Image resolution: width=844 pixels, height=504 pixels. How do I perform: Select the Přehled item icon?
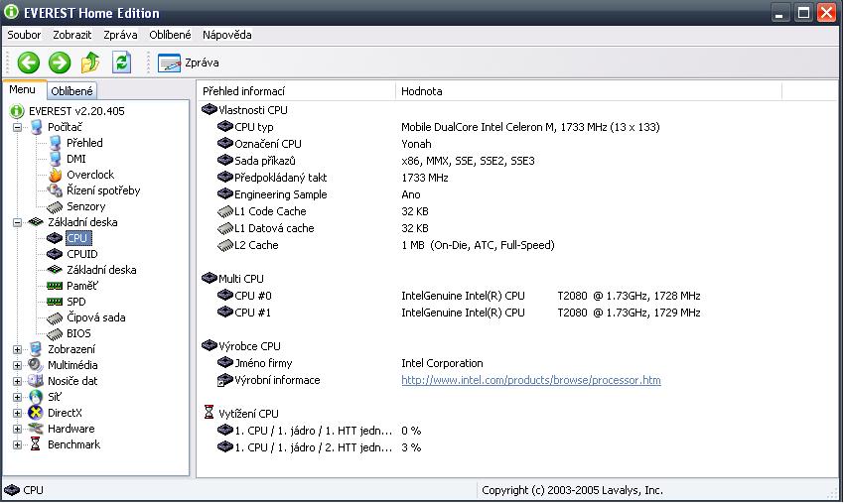pos(55,143)
